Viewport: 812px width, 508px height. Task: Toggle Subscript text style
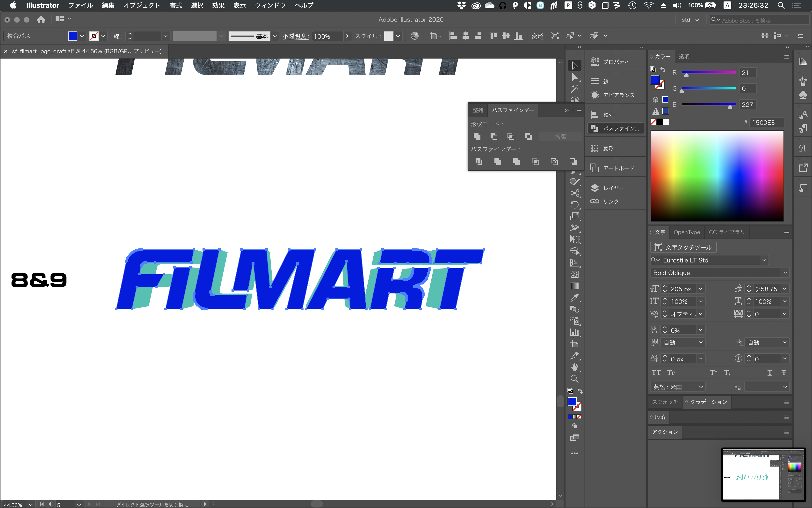click(x=727, y=373)
